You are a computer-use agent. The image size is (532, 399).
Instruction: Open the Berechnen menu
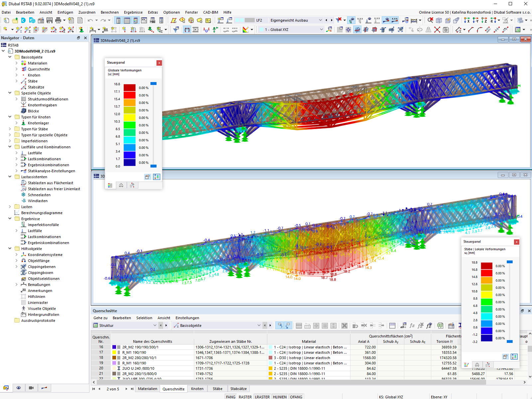(x=110, y=12)
